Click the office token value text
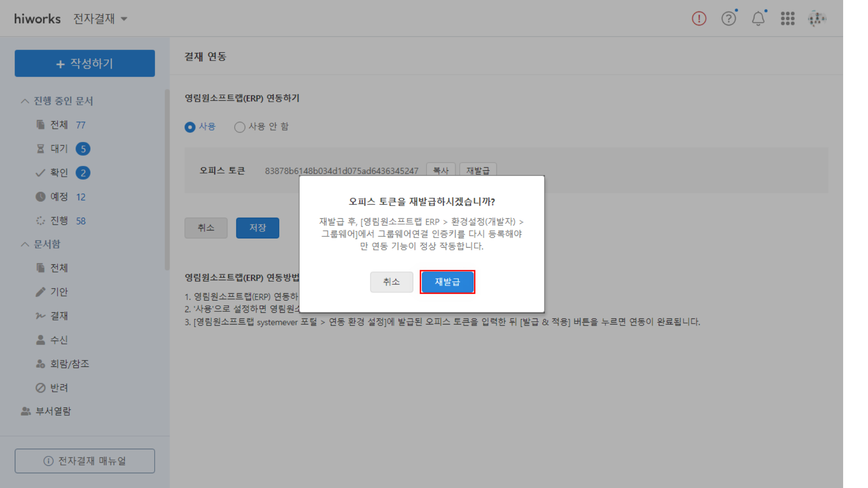868x488 pixels. (342, 171)
